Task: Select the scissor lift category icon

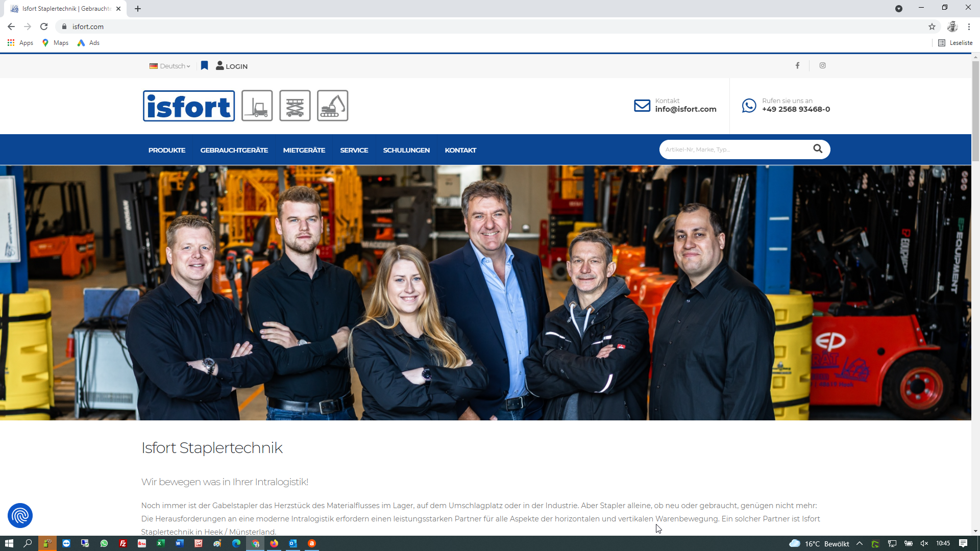Action: (x=295, y=106)
